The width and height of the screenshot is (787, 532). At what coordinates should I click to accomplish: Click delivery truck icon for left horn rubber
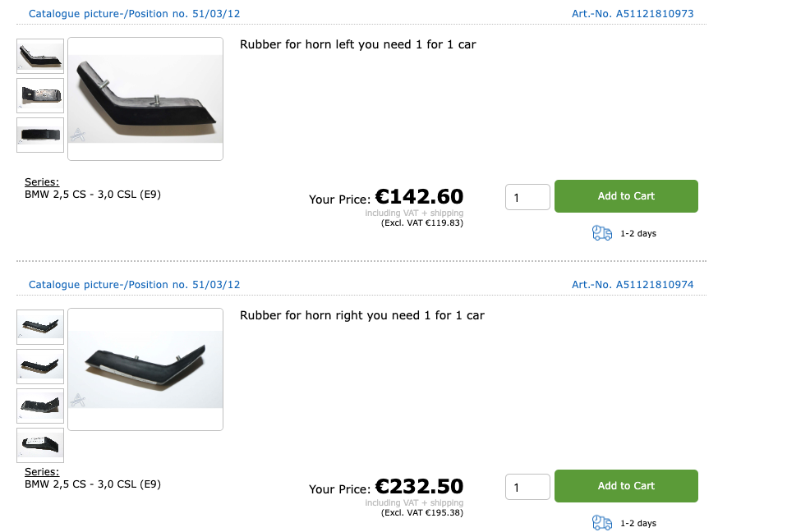(x=602, y=233)
